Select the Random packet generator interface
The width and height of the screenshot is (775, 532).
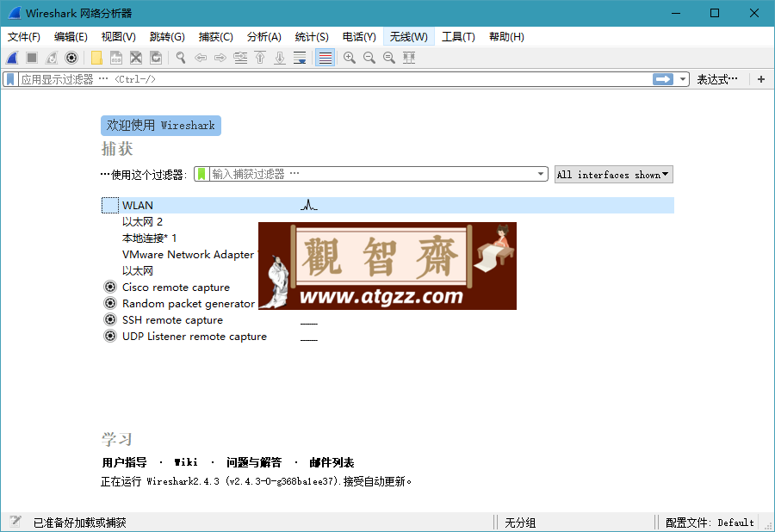tap(189, 303)
